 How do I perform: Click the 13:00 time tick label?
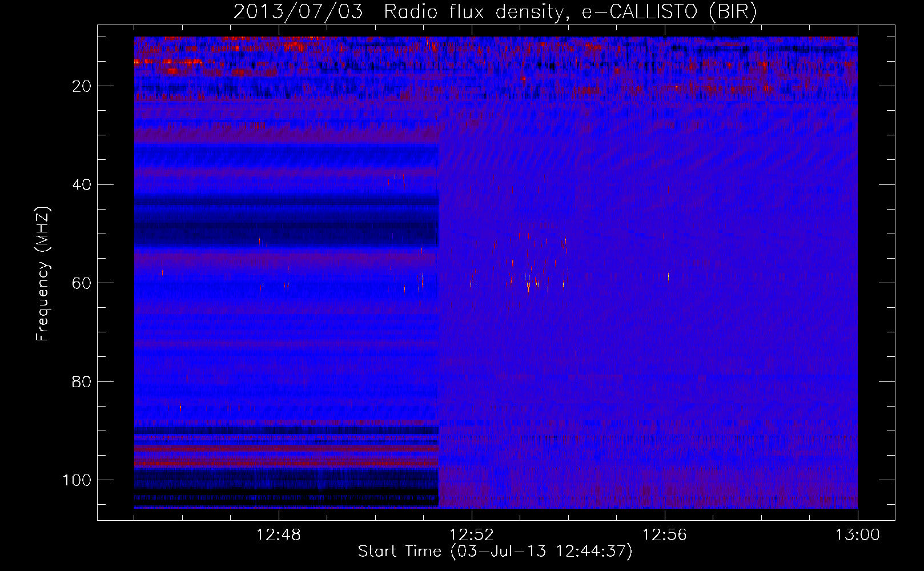858,535
